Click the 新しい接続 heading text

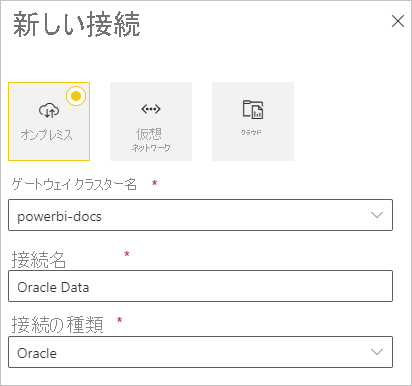[x=76, y=24]
